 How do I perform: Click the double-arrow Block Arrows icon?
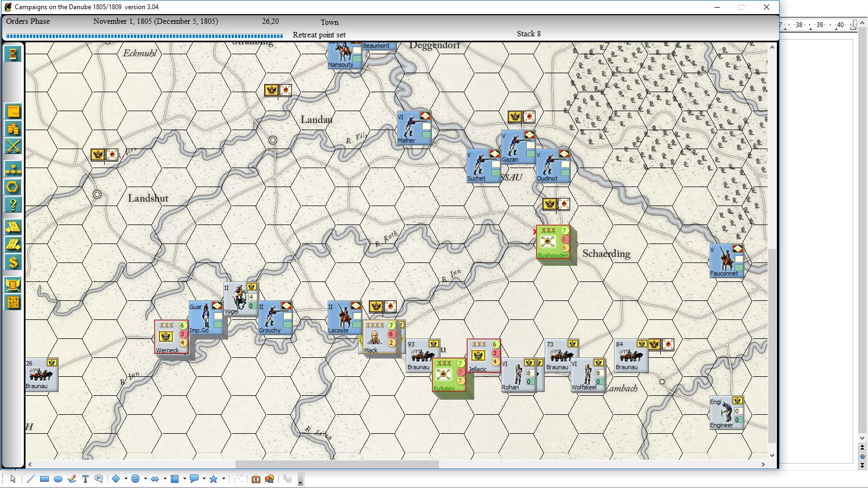point(155,479)
